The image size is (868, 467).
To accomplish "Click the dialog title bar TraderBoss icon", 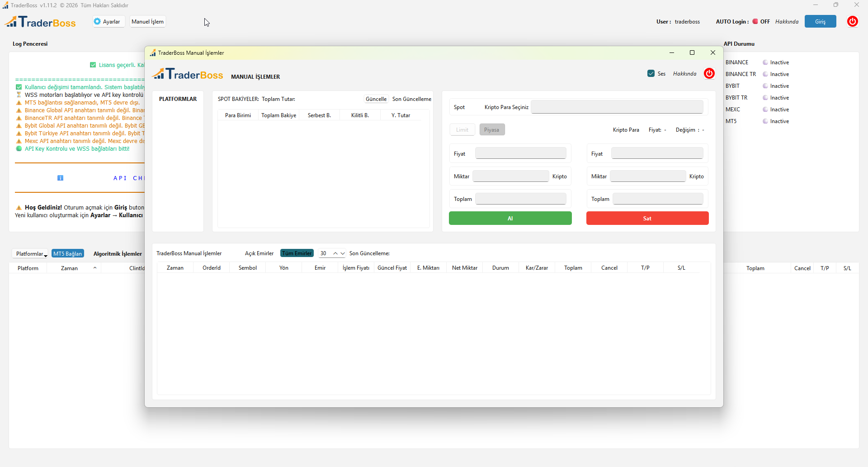I will coord(153,53).
